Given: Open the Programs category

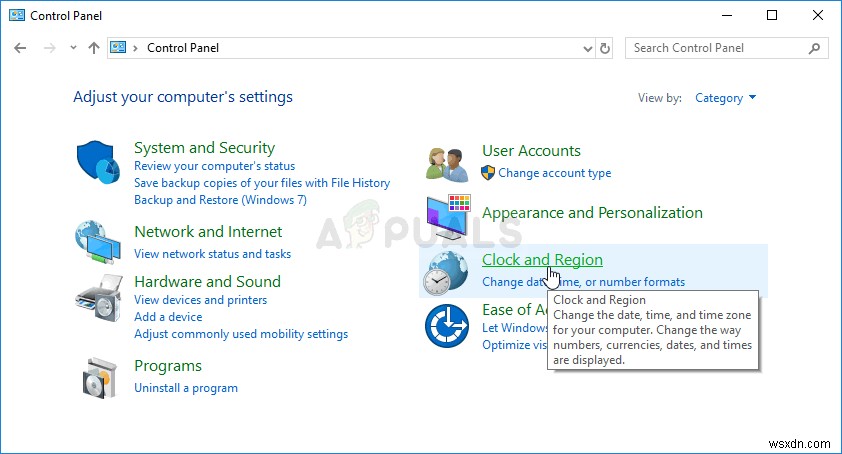Looking at the screenshot, I should [168, 366].
